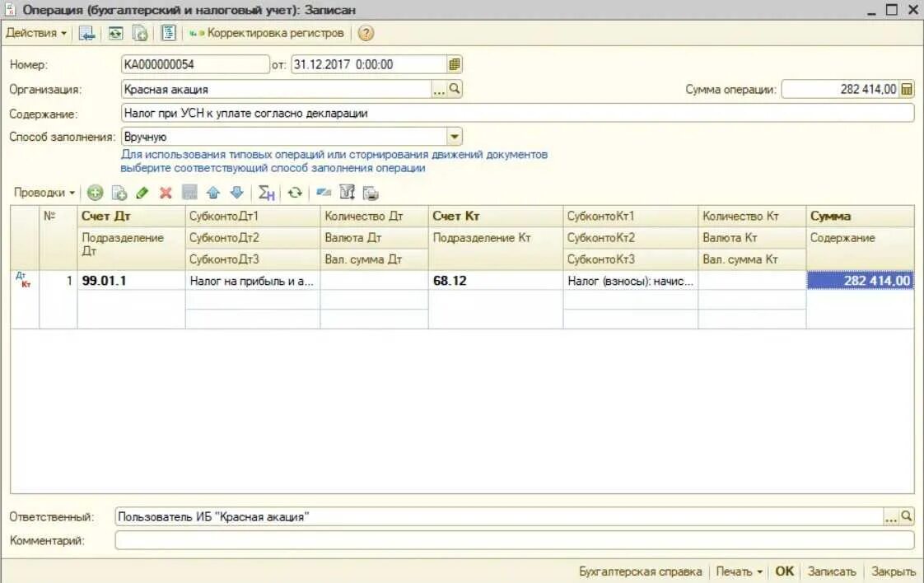The image size is (924, 583).
Task: Click the magnifier in Организация field
Action: [x=455, y=89]
